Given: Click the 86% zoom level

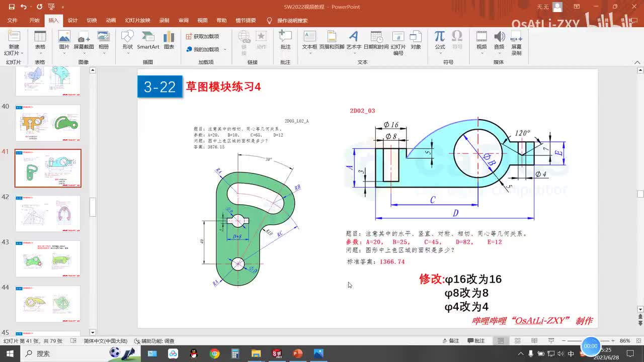Looking at the screenshot, I should [x=625, y=341].
